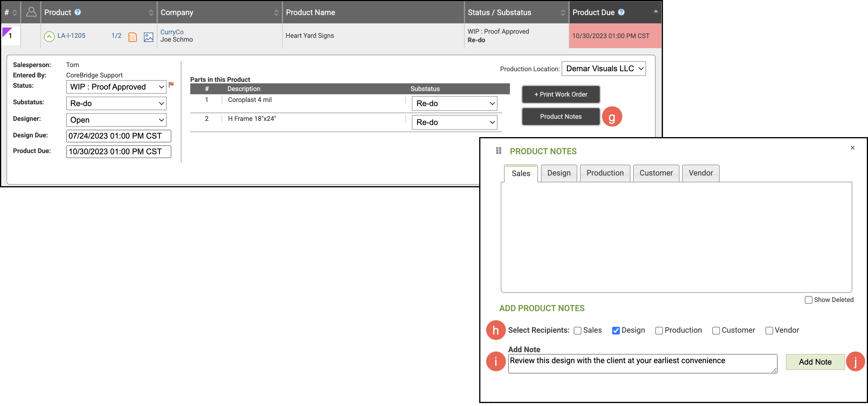Click the Product Notes grid drag icon
This screenshot has width=868, height=406.
pyautogui.click(x=499, y=151)
